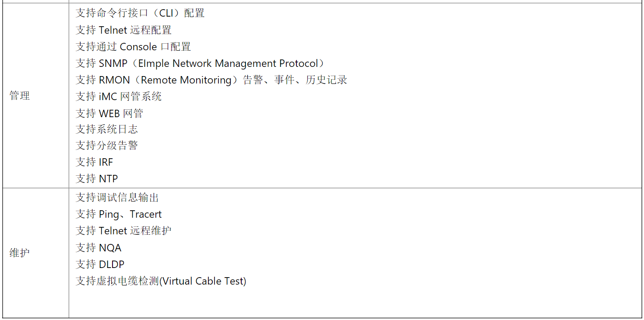Select the line 支持 iMC 网管系统
This screenshot has width=644, height=320.
tap(119, 96)
